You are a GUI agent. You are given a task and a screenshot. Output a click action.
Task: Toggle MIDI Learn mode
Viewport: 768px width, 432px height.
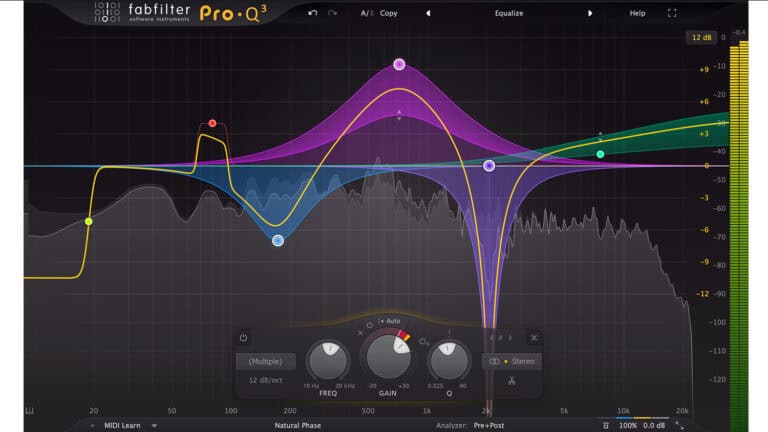tap(122, 426)
